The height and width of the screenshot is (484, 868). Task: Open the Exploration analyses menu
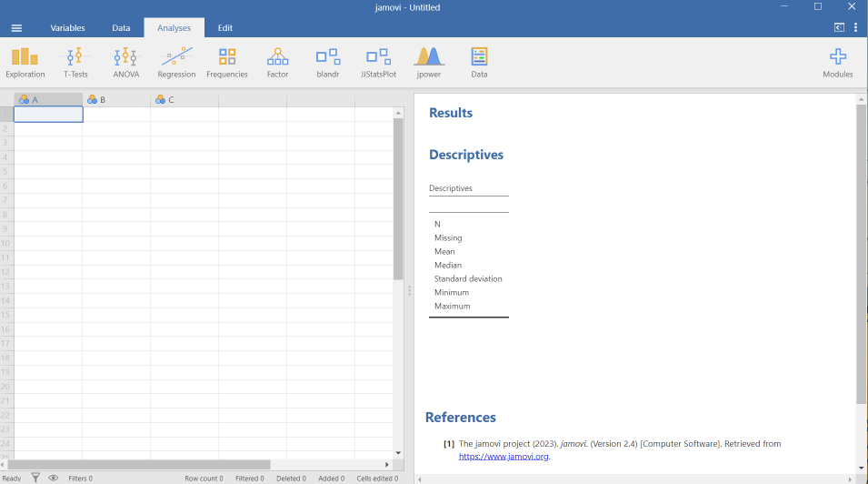point(25,62)
